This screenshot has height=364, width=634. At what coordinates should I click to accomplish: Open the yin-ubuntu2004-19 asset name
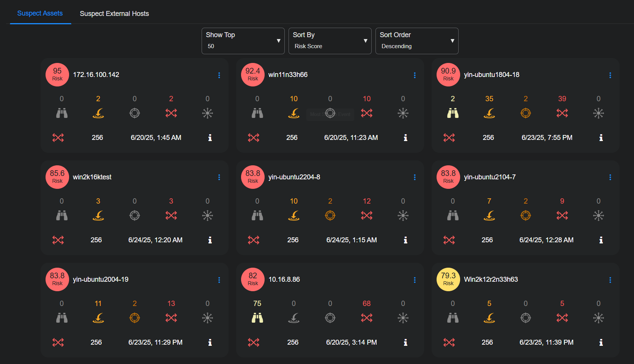click(x=101, y=279)
